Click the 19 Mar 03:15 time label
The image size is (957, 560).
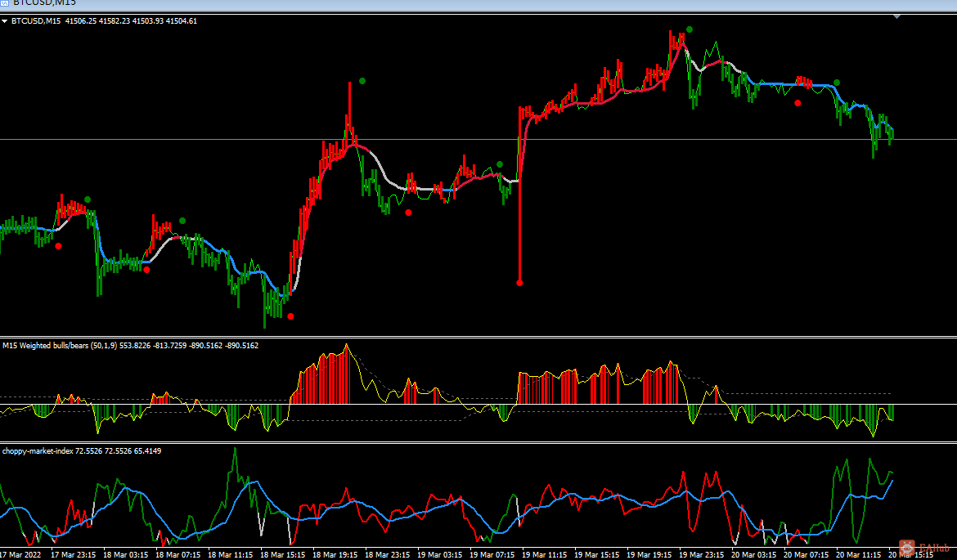point(440,554)
